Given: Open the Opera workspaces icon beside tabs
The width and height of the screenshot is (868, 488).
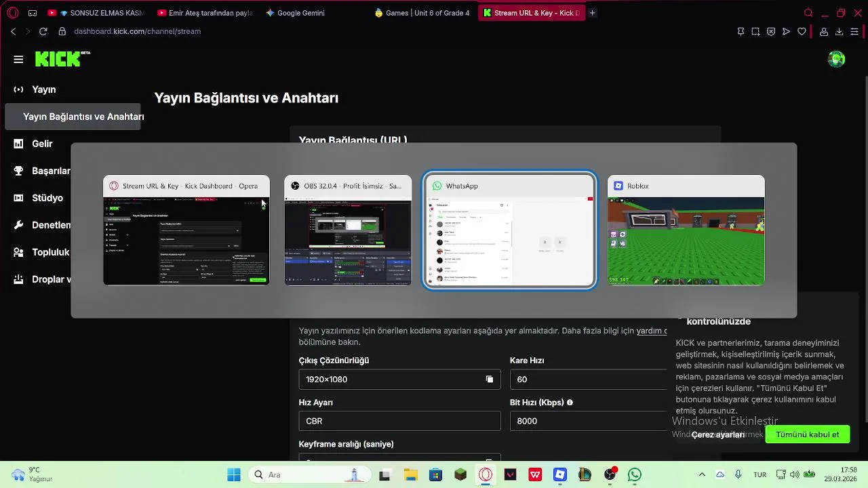Looking at the screenshot, I should pyautogui.click(x=33, y=13).
